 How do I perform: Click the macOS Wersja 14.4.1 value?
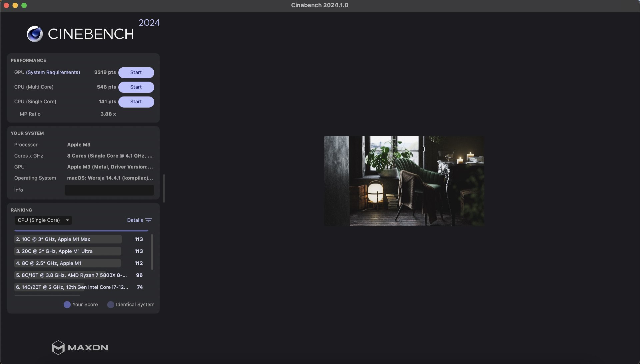(110, 178)
